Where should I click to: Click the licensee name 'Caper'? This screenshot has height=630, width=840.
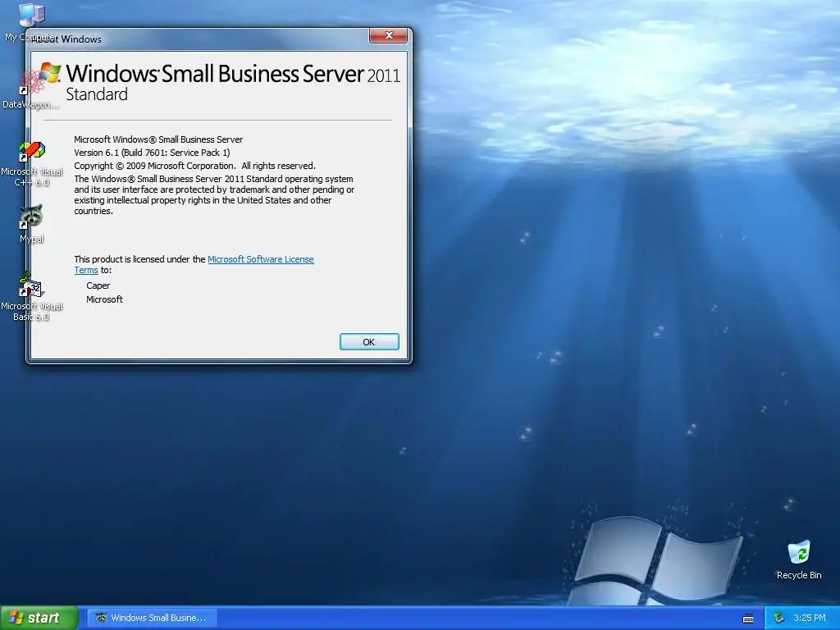tap(98, 285)
